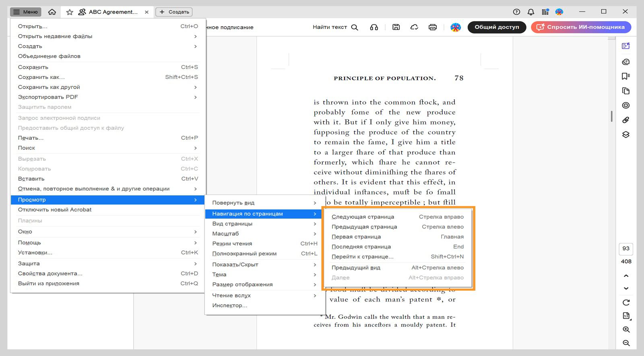Open Свойства документа... menu item

pos(108,273)
